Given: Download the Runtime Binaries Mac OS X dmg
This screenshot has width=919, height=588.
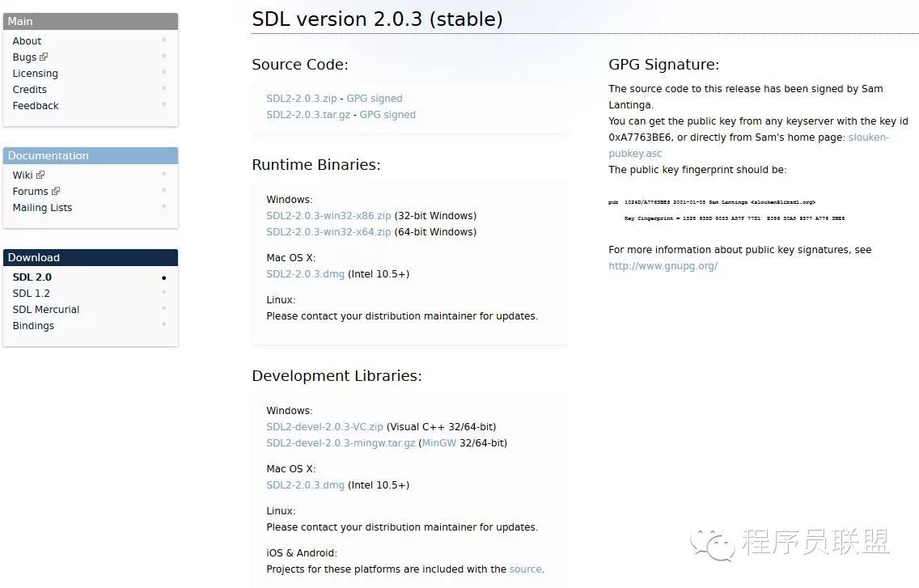Looking at the screenshot, I should pos(305,273).
